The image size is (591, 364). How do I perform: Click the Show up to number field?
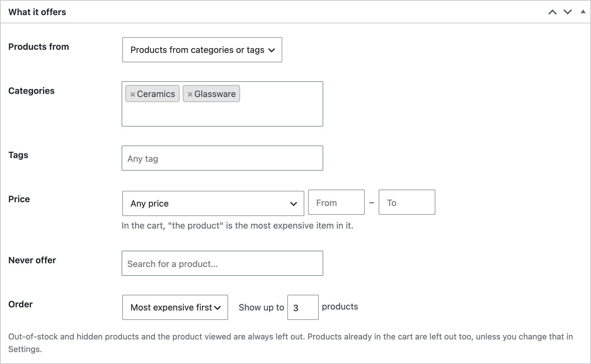[303, 307]
